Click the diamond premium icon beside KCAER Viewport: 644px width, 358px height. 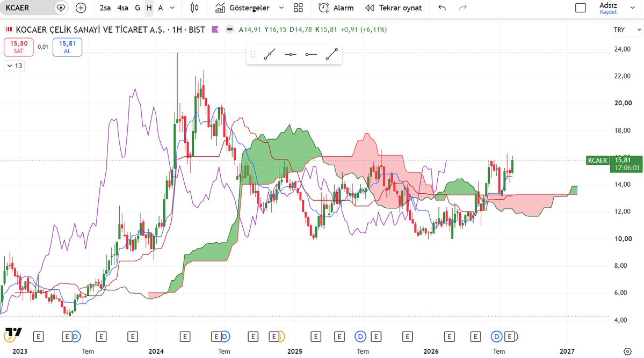tap(61, 8)
